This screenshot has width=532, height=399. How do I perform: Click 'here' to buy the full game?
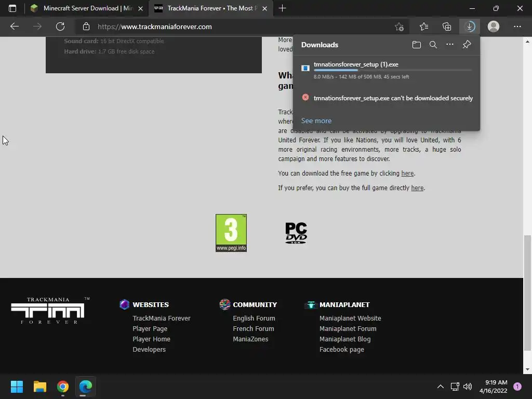417,188
